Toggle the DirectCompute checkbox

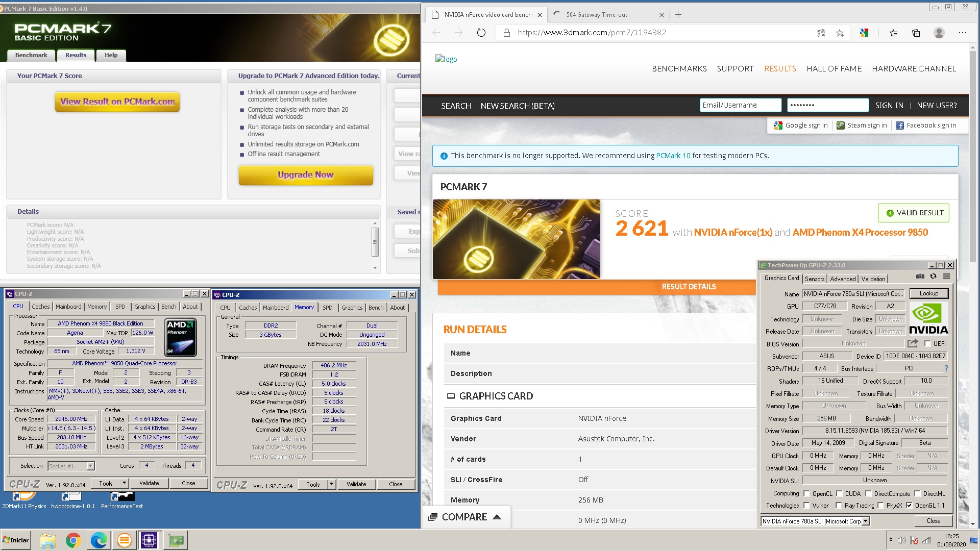point(868,493)
